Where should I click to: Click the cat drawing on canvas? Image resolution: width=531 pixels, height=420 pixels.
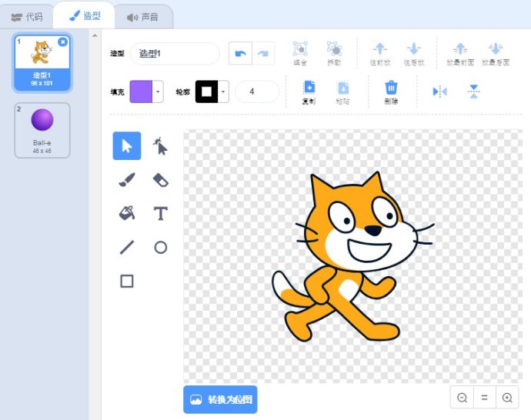click(x=352, y=257)
